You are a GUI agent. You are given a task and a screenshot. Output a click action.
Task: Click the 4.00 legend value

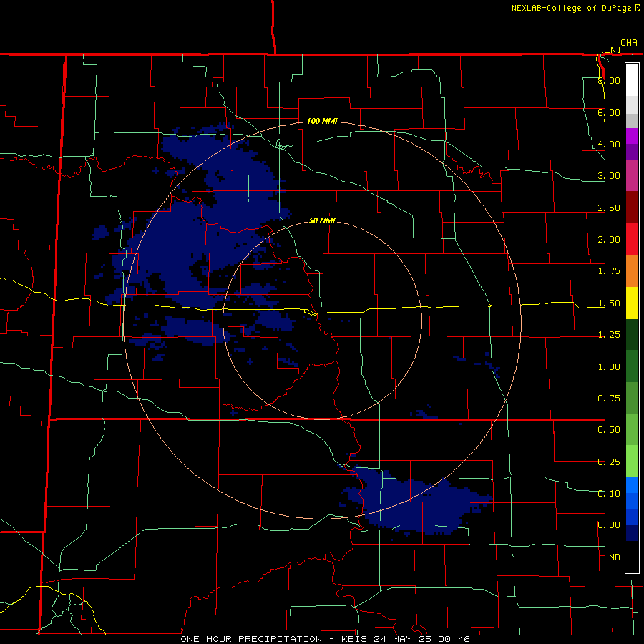coord(609,144)
